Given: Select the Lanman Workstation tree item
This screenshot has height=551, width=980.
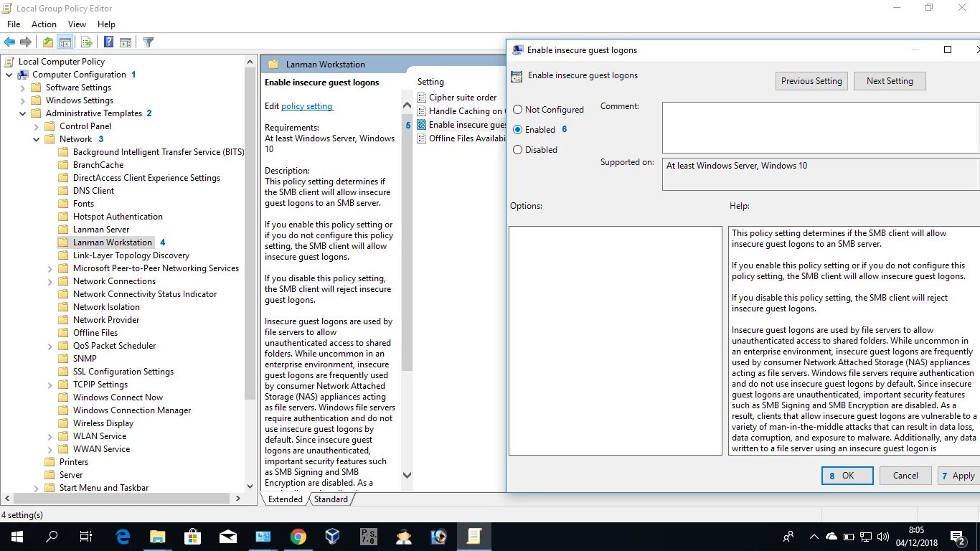Looking at the screenshot, I should 113,242.
